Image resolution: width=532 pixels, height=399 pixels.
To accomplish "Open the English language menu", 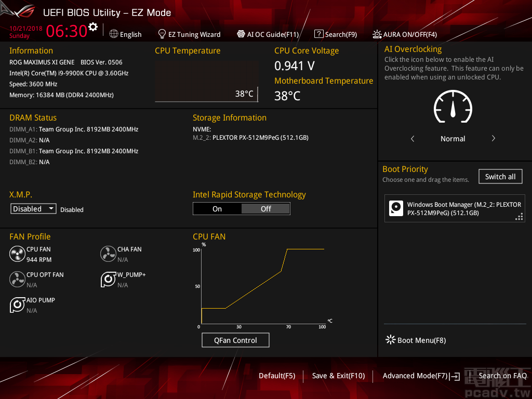I will pos(130,35).
